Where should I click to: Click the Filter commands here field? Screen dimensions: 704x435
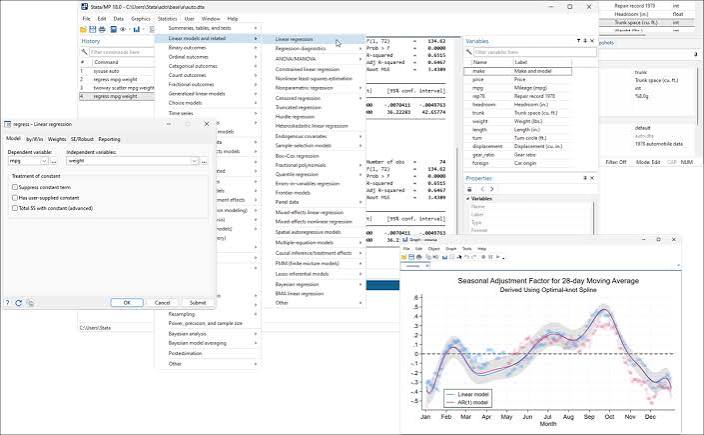coord(122,52)
